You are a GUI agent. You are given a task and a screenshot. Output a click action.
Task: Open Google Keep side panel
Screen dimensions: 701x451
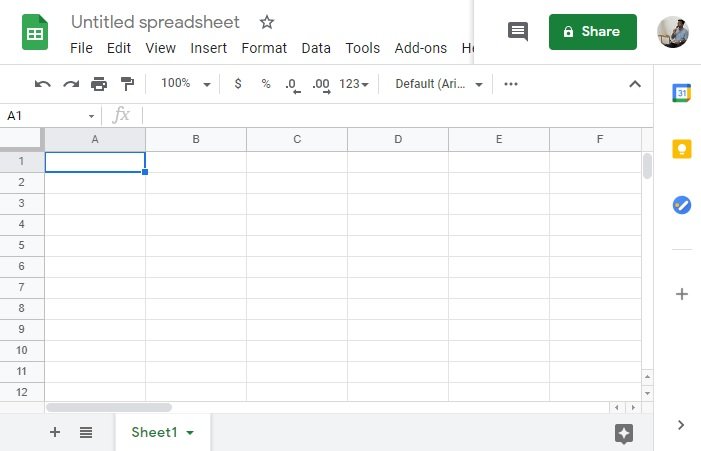pyautogui.click(x=682, y=149)
